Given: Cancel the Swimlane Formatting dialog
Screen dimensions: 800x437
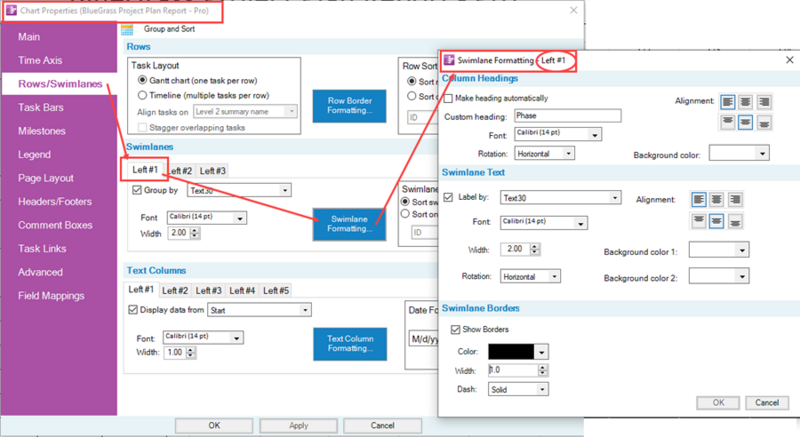Looking at the screenshot, I should point(767,403).
